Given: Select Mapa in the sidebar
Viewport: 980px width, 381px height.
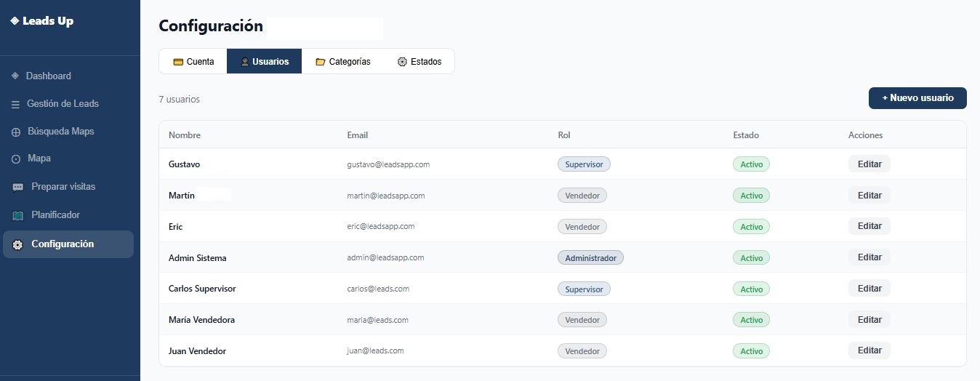Looking at the screenshot, I should [x=67, y=159].
